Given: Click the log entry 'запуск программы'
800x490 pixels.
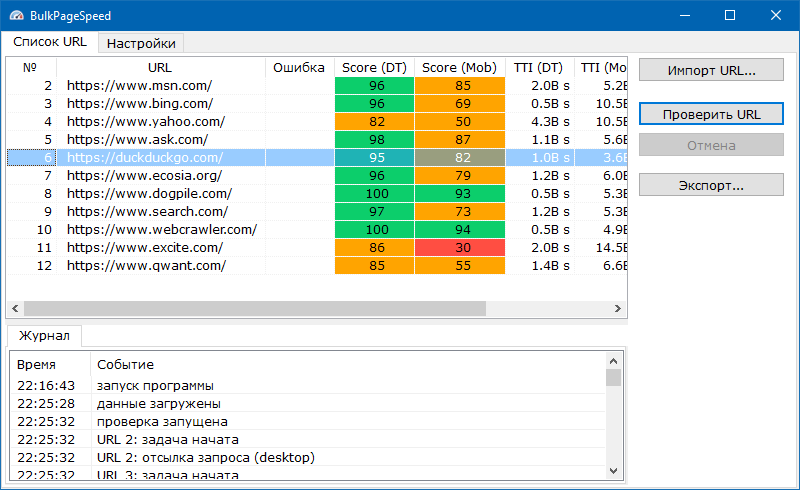Looking at the screenshot, I should [x=155, y=386].
